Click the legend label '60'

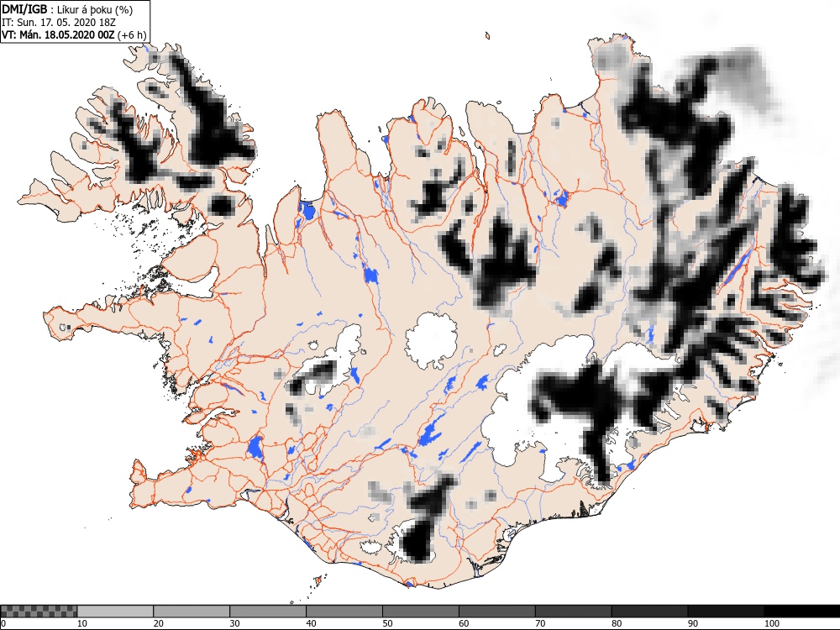[x=464, y=623]
